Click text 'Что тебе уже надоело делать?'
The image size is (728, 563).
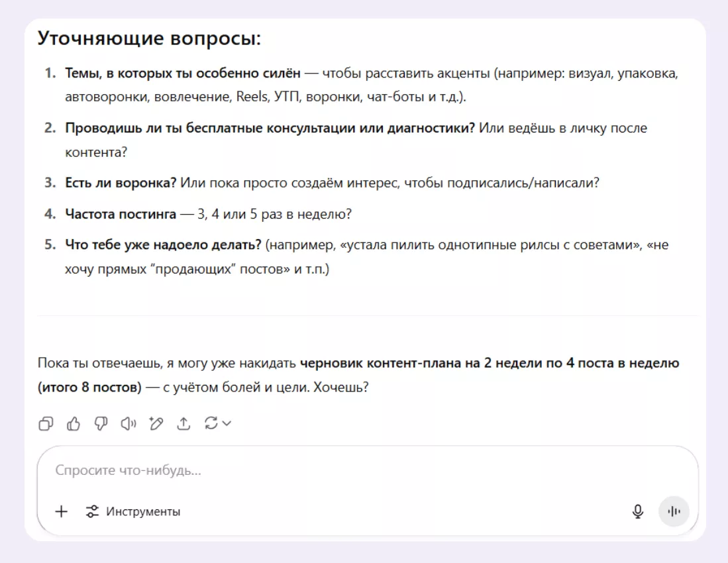[163, 244]
